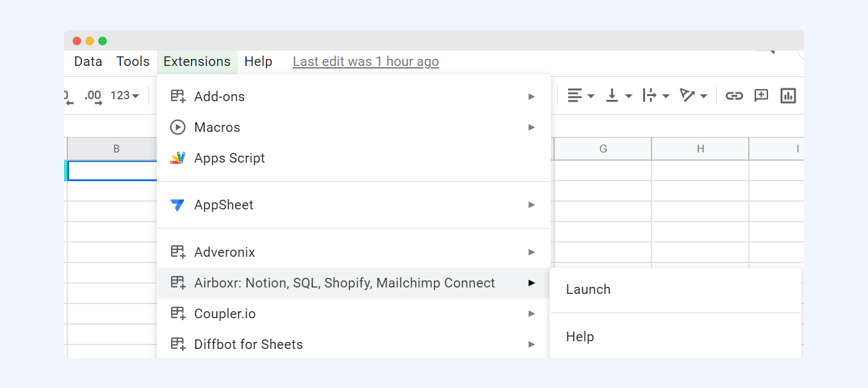868x388 pixels.
Task: Open Apps Script from the Extensions menu
Action: 354,158
